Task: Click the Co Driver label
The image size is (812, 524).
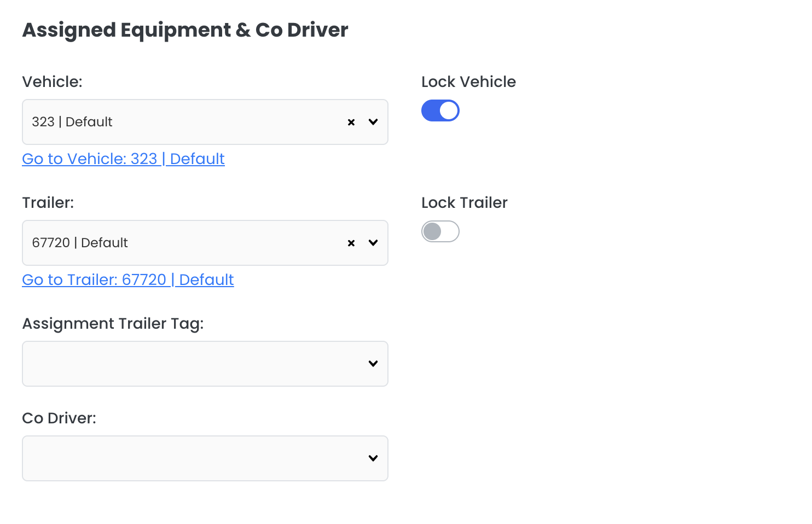Action: 59,418
